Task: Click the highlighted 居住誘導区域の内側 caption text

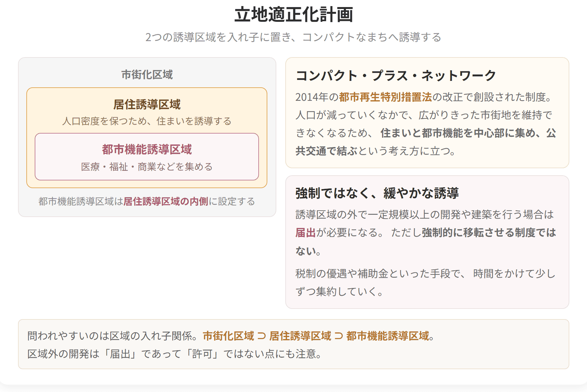Action: tap(166, 201)
